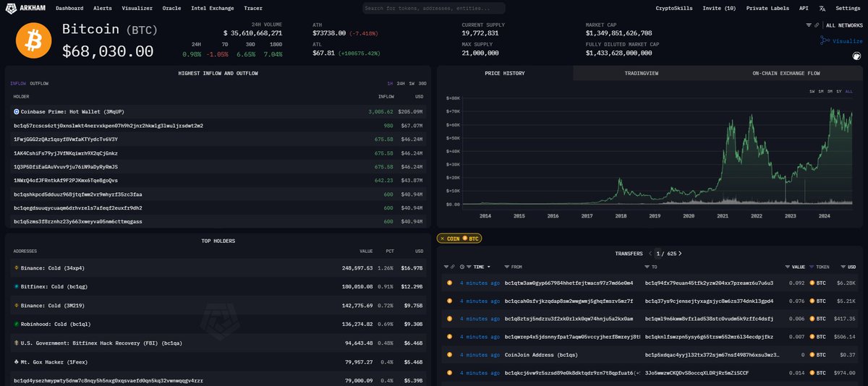Open the Dashboard menu item

coord(69,8)
